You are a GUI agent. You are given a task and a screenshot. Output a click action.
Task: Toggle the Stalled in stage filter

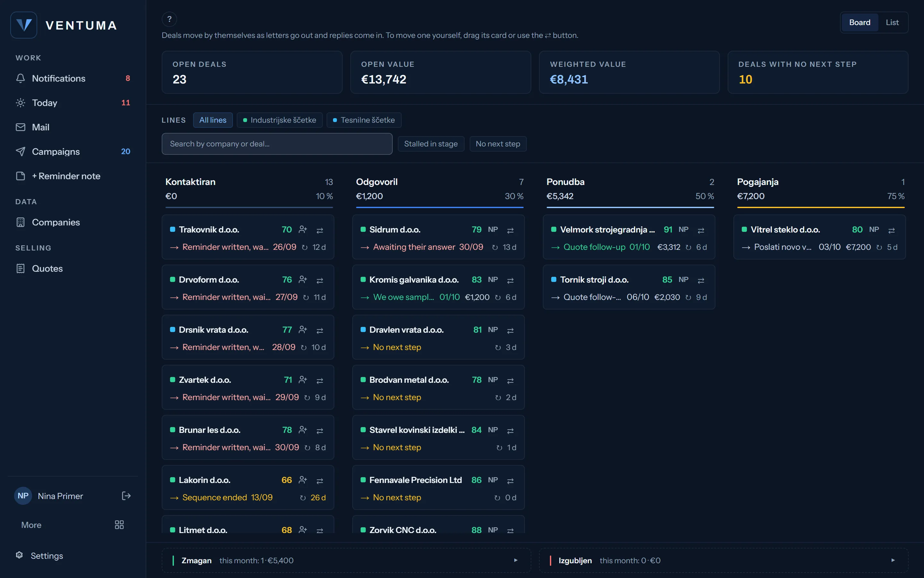tap(431, 144)
